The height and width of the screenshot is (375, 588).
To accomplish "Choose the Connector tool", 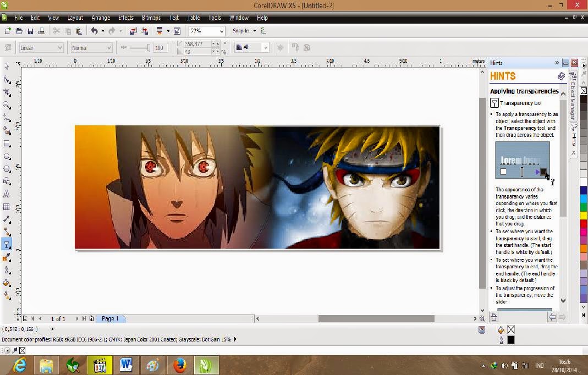I will click(x=7, y=232).
